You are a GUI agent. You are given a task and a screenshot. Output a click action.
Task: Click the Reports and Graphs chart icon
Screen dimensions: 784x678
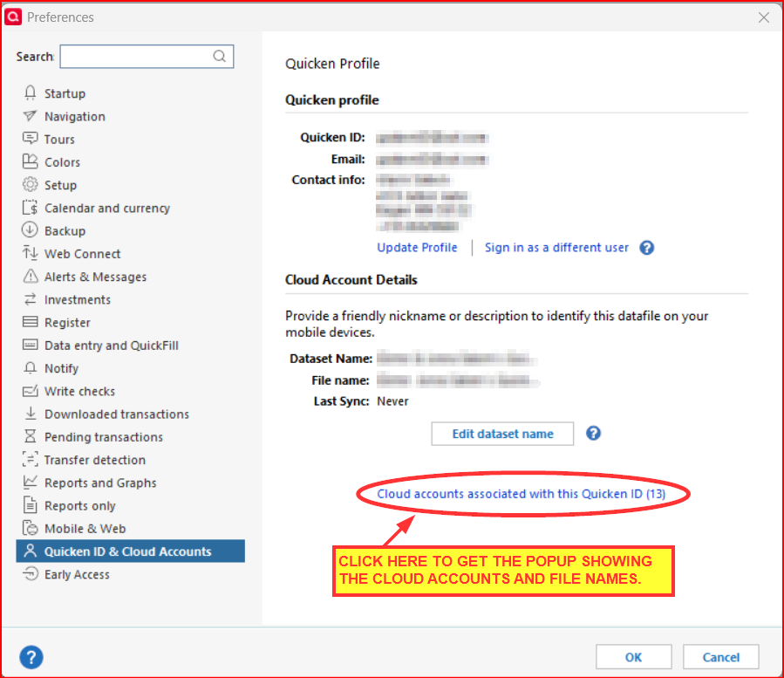[30, 482]
